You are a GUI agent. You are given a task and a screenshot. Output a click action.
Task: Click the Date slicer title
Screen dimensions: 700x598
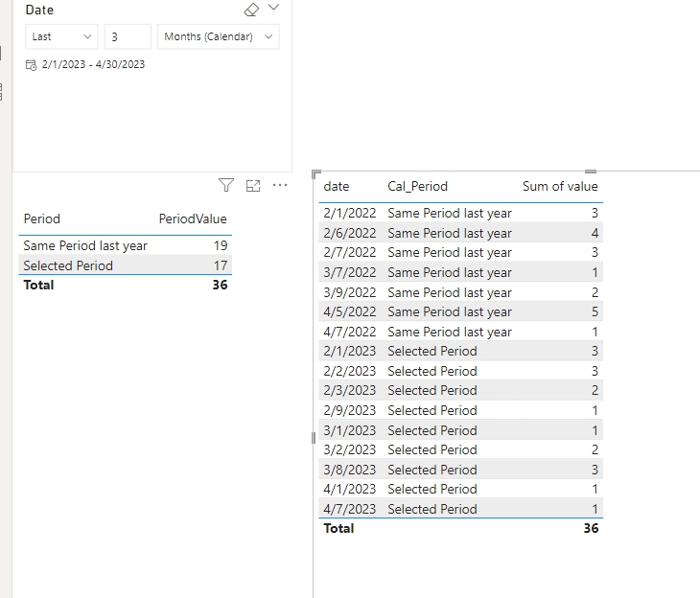point(39,10)
